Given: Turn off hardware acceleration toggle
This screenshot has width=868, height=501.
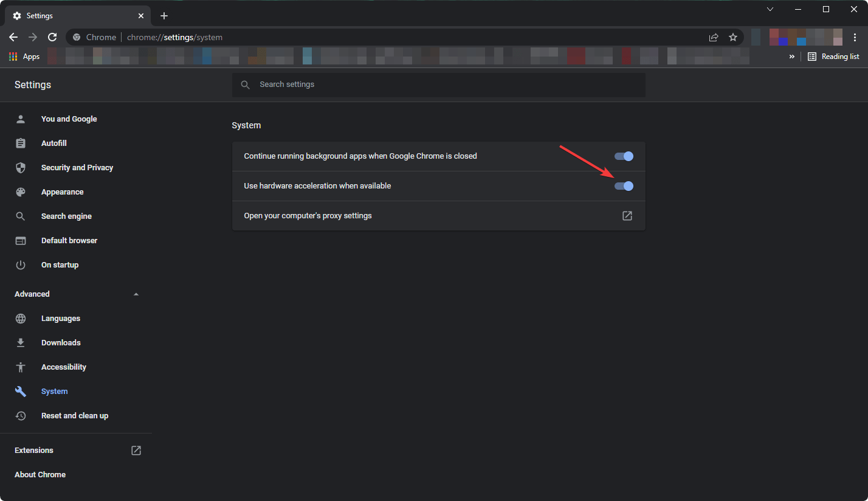Looking at the screenshot, I should pos(624,186).
